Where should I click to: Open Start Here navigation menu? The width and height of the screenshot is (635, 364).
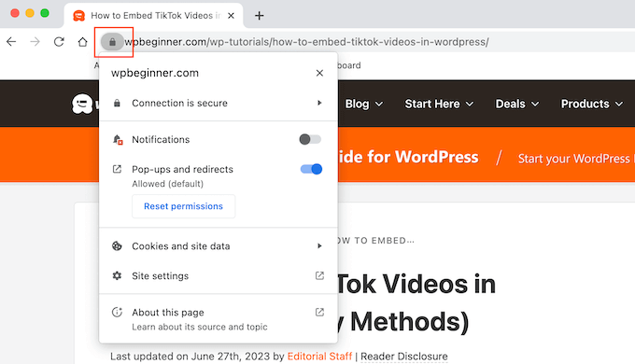click(439, 104)
